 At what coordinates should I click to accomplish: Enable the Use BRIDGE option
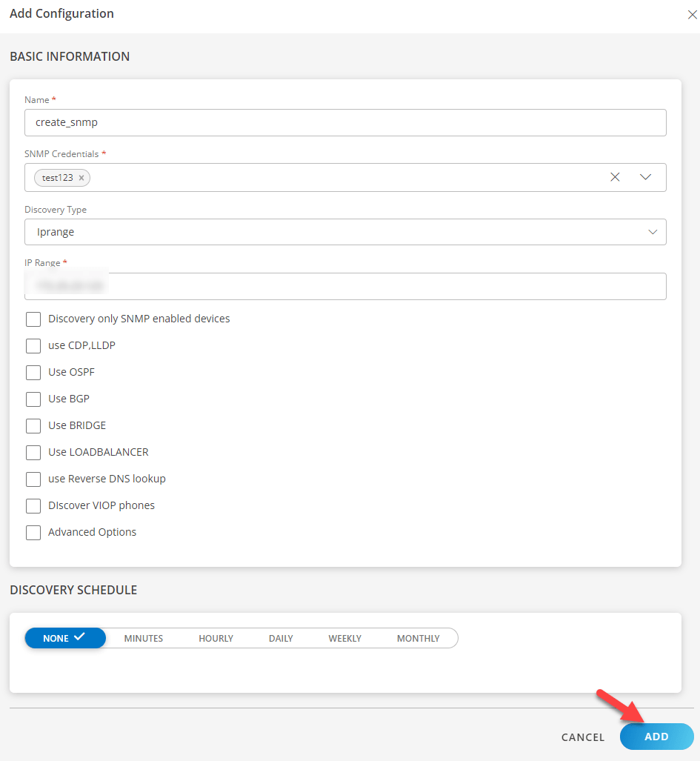click(33, 425)
